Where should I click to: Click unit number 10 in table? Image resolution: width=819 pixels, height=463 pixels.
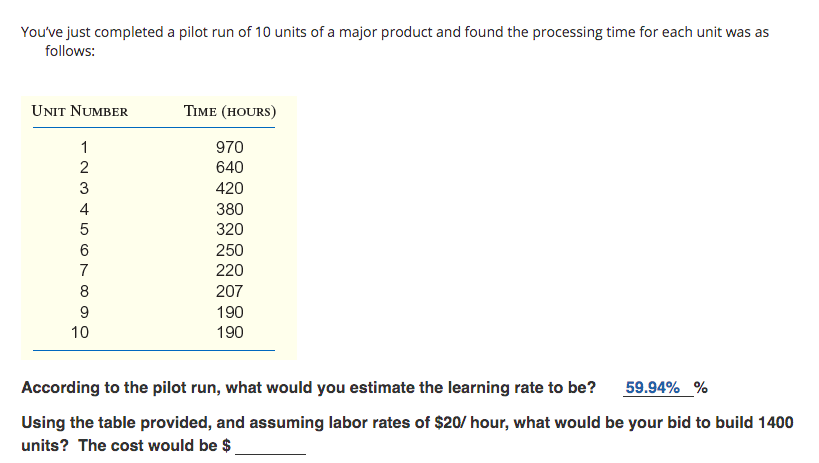80,332
